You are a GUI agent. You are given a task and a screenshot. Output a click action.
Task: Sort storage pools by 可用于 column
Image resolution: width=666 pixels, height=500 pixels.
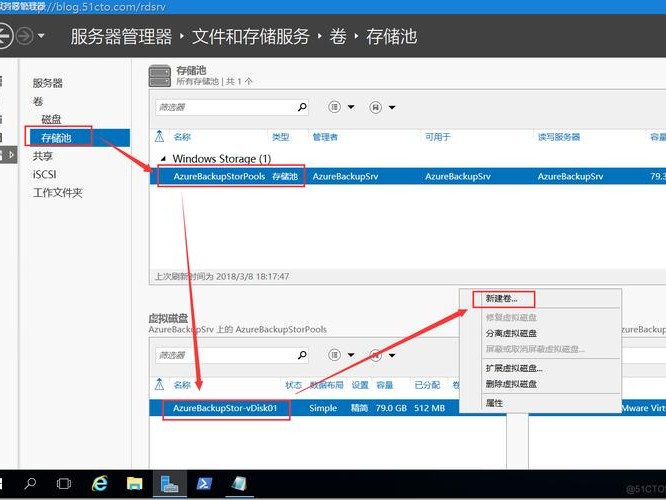pyautogui.click(x=438, y=137)
